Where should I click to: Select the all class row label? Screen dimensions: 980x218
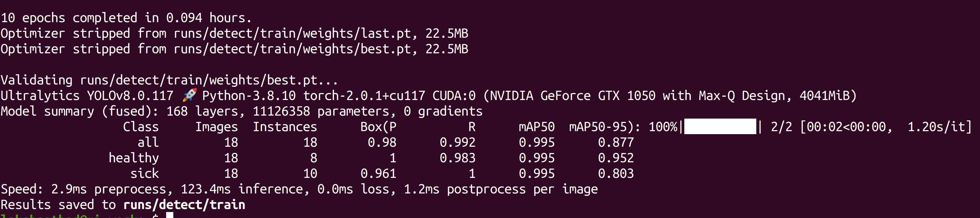pos(148,143)
